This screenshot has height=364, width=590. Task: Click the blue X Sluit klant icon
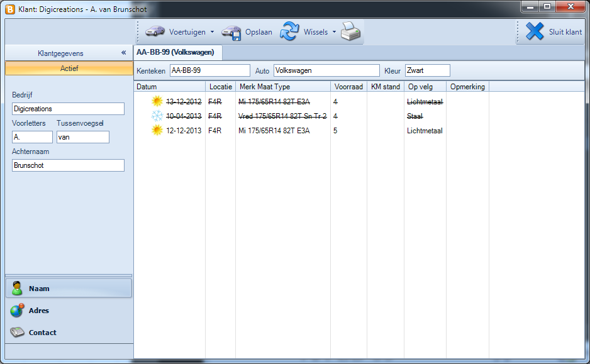point(535,31)
